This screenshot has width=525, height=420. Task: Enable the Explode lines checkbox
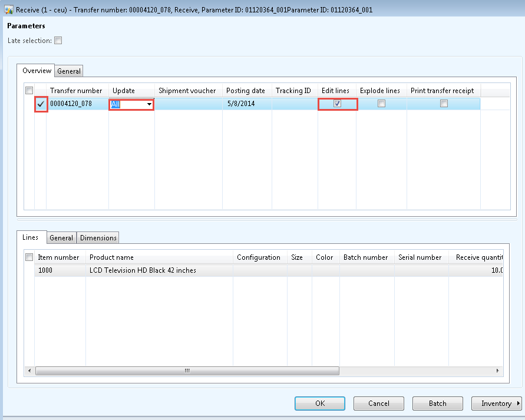tap(381, 103)
